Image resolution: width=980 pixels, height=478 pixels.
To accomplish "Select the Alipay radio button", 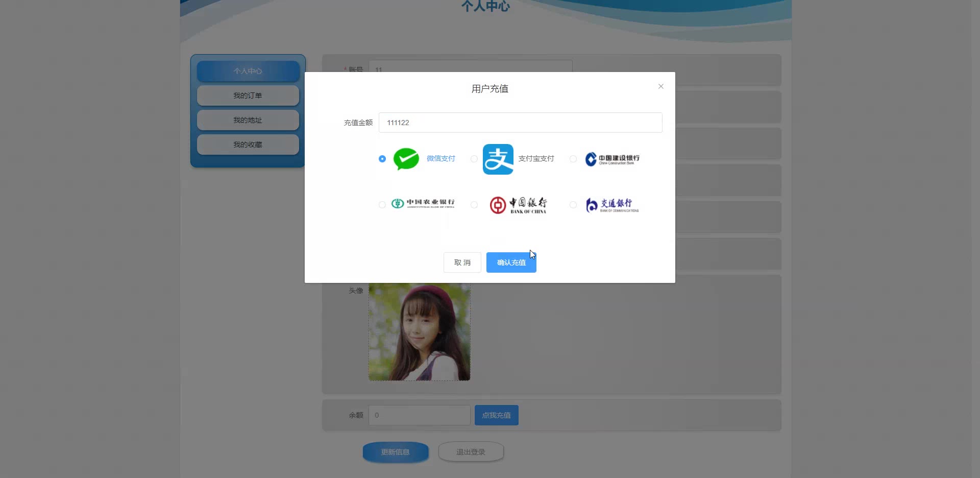I will click(474, 159).
